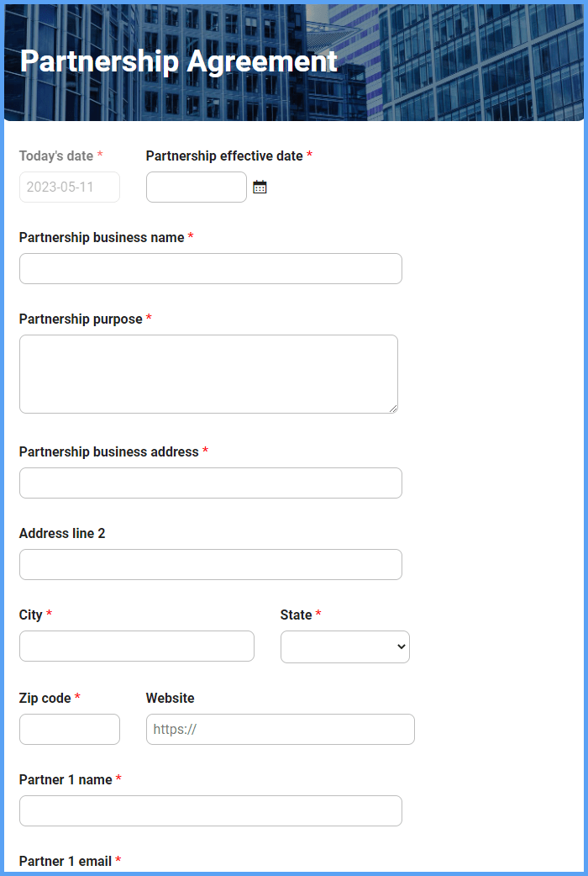Click the Partner 1 name input field

210,810
